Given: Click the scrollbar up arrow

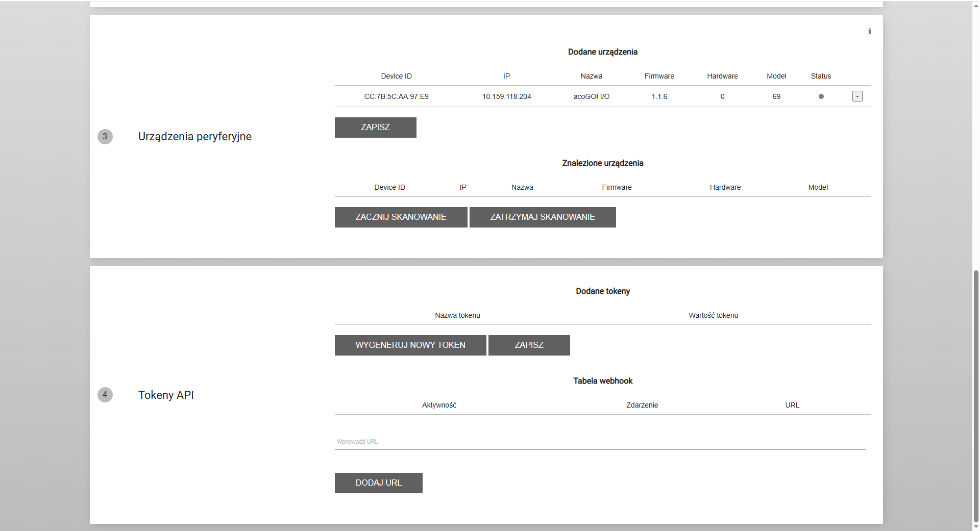Looking at the screenshot, I should click(x=976, y=4).
